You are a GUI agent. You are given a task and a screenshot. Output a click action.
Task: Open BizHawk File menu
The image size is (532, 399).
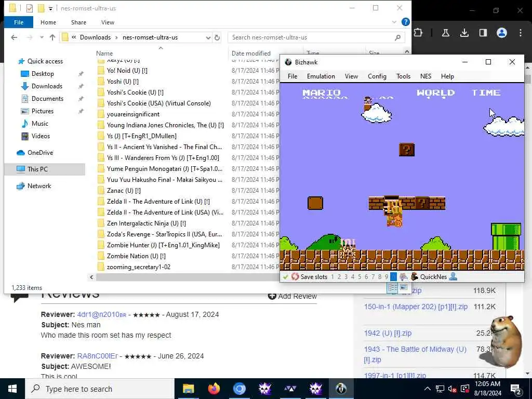(292, 76)
